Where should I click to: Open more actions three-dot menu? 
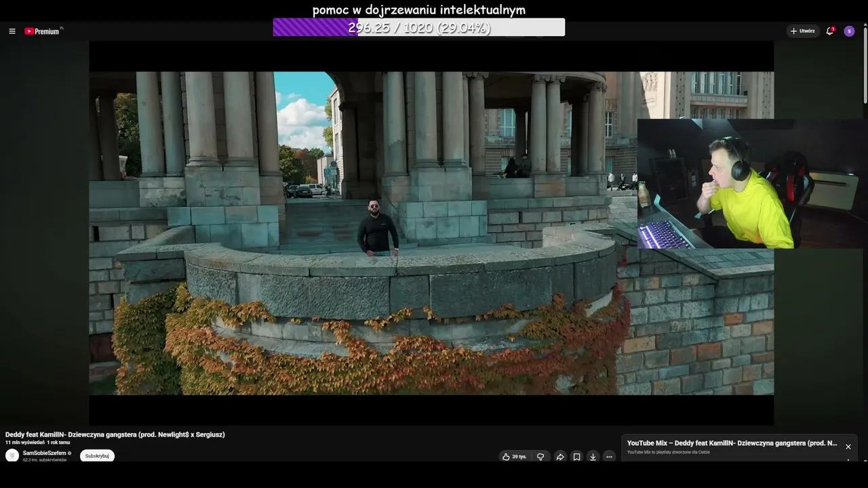point(609,457)
